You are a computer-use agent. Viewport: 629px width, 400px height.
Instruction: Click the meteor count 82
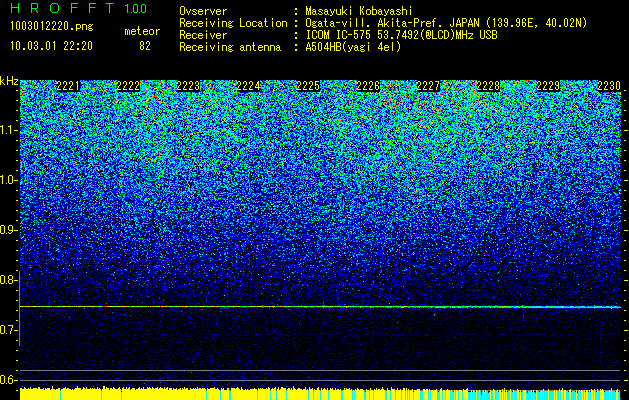click(x=145, y=46)
